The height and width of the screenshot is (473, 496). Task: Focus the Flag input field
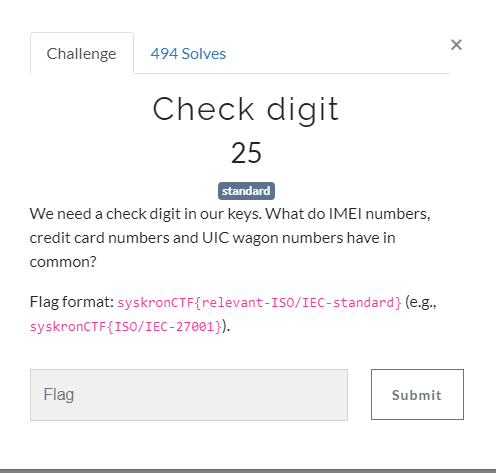click(189, 395)
